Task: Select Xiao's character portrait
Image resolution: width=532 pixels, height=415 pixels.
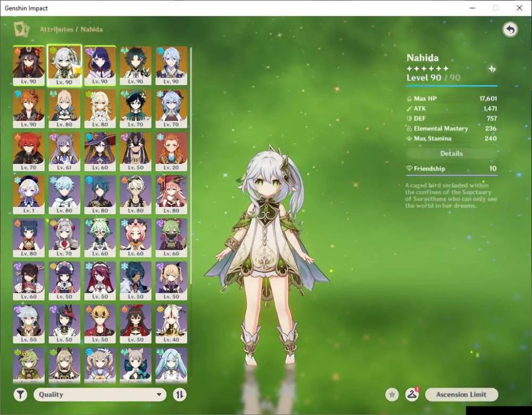Action: (136, 65)
